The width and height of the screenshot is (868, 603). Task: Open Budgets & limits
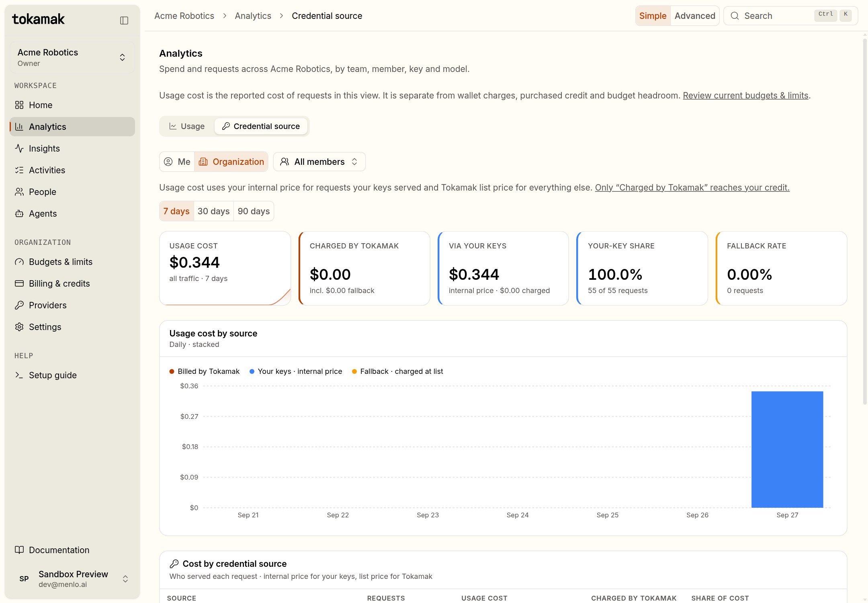click(x=72, y=262)
